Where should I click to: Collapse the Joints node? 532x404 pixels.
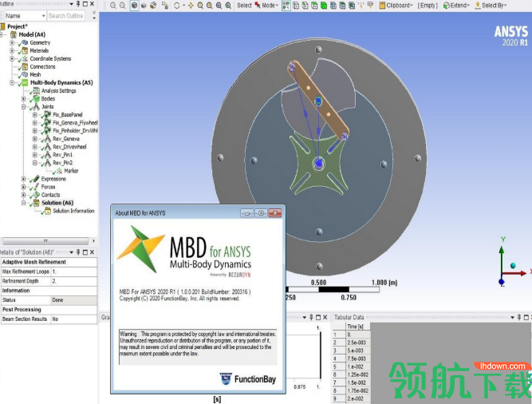pyautogui.click(x=23, y=107)
